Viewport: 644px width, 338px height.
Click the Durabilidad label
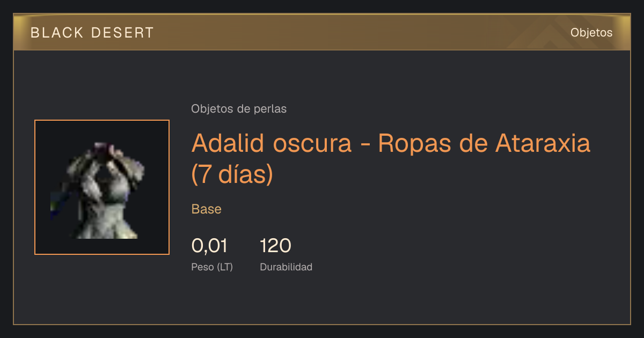point(286,267)
